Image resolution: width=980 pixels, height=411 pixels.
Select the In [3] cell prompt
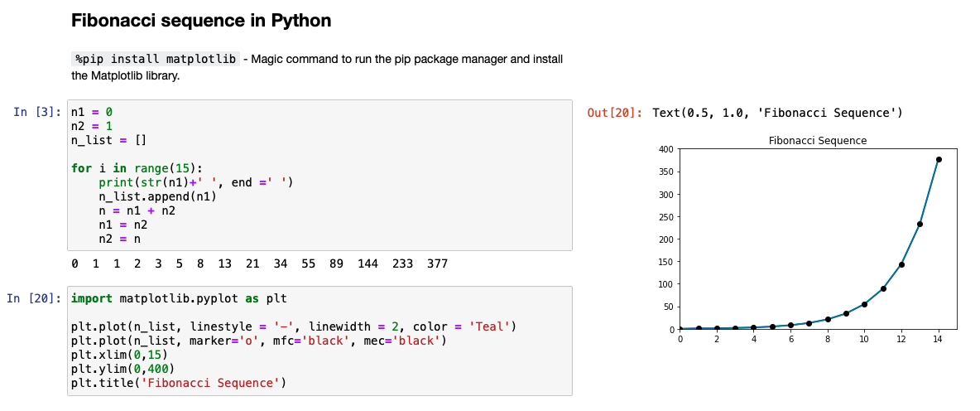coord(37,112)
